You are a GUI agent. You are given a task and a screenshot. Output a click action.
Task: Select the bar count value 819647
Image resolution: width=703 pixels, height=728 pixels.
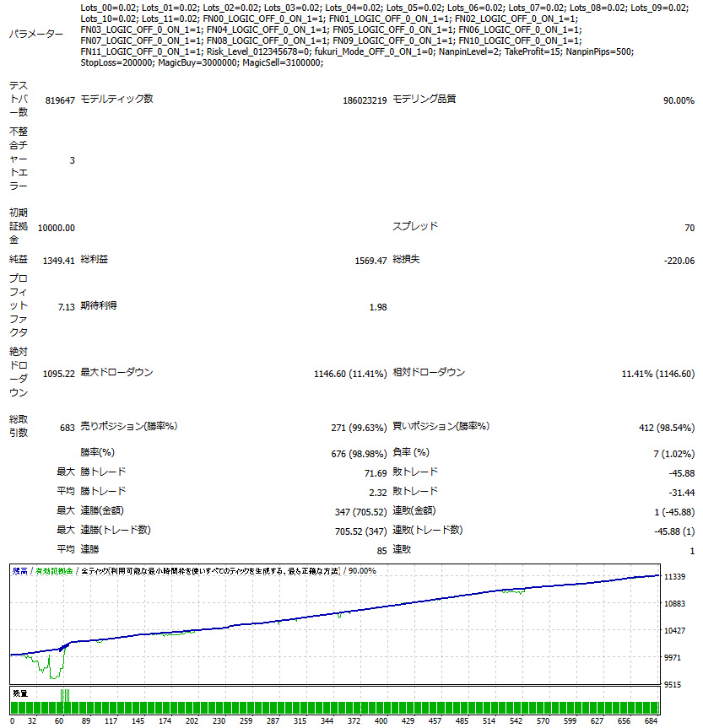(x=60, y=100)
